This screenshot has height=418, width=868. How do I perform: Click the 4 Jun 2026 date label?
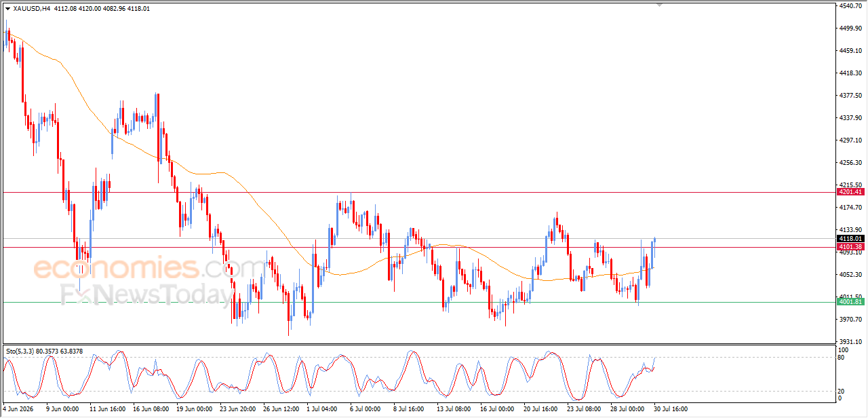(x=18, y=409)
